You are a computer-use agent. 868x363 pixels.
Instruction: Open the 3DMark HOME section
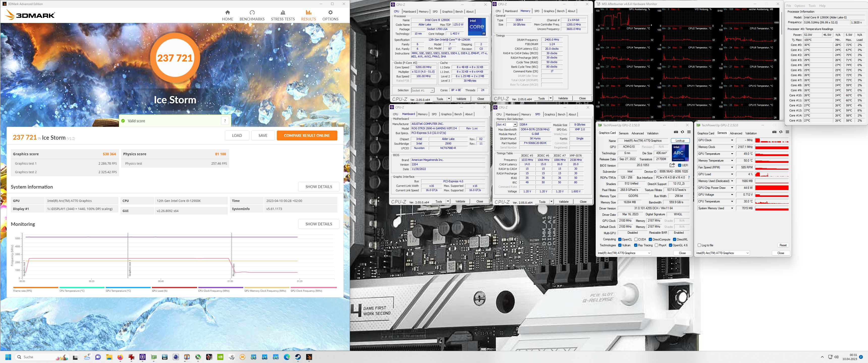click(x=227, y=15)
